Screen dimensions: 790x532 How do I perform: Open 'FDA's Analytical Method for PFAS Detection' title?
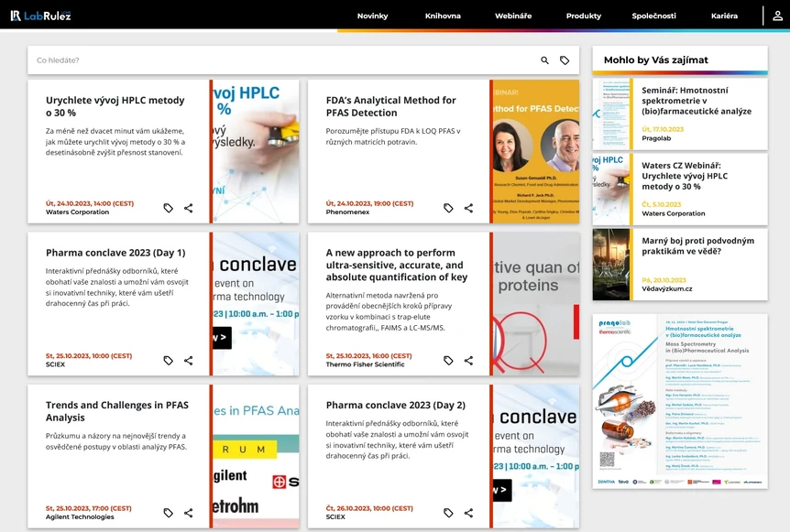[x=390, y=106]
